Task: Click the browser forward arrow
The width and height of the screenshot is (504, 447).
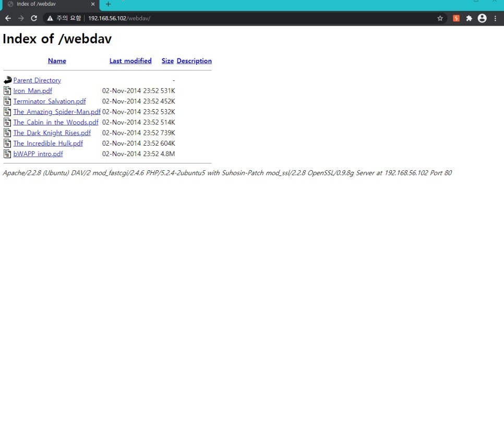Action: [21, 18]
